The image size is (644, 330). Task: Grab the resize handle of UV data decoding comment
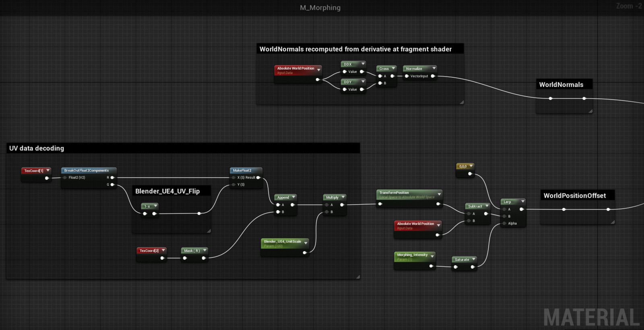[358, 276]
